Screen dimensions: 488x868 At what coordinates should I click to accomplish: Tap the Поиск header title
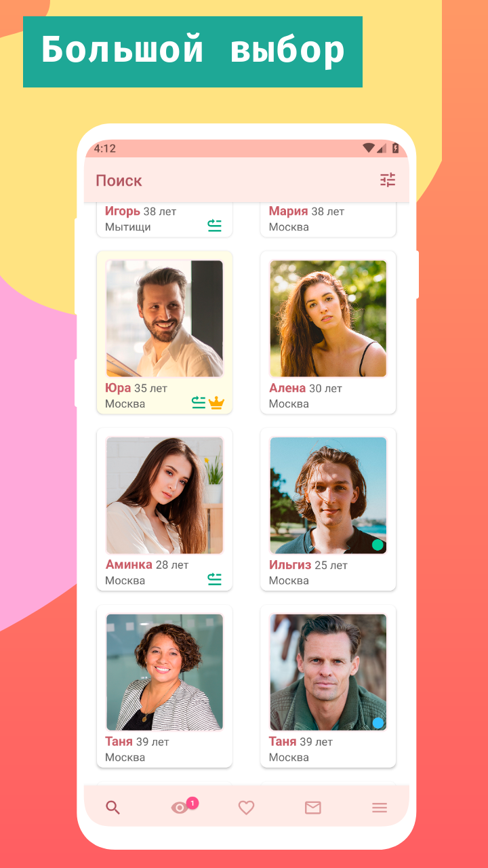(x=119, y=180)
